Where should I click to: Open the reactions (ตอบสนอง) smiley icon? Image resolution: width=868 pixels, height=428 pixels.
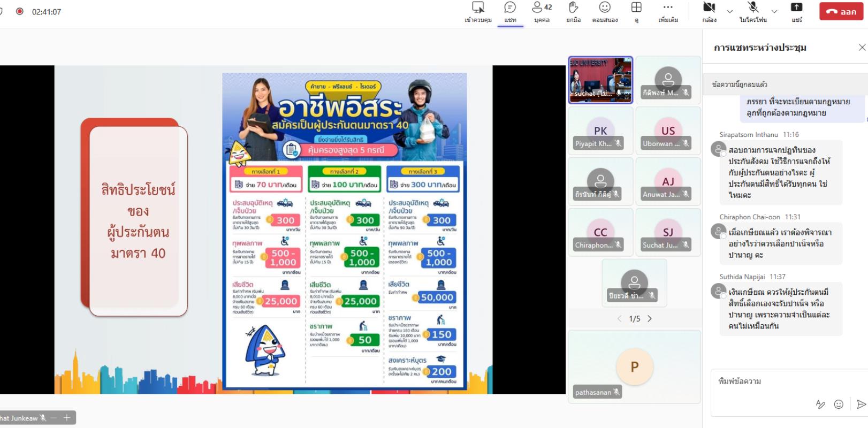(x=605, y=11)
